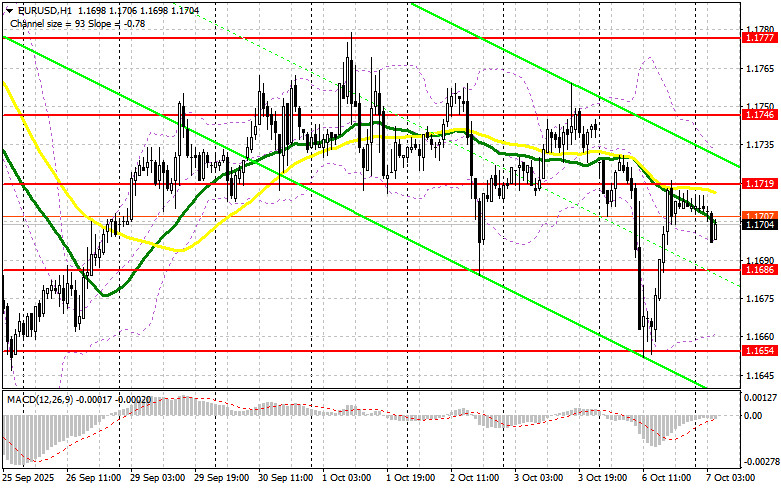Click the 1.1780 value on price axis
The height and width of the screenshot is (489, 781).
760,29
